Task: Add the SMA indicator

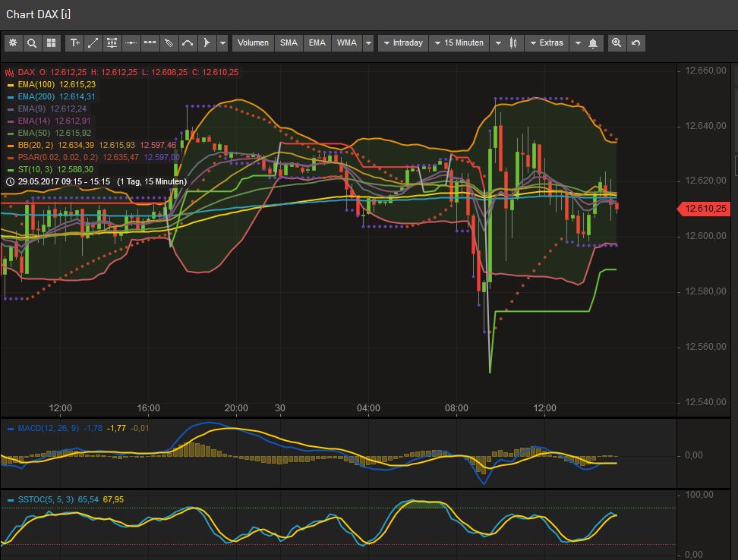Action: click(x=289, y=43)
